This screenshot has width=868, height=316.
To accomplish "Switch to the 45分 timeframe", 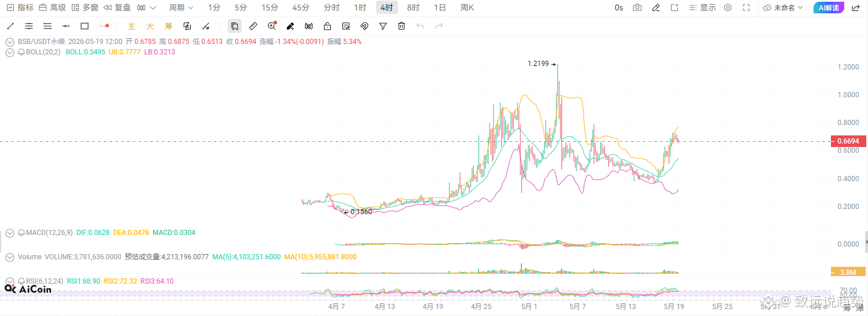I will coord(301,8).
